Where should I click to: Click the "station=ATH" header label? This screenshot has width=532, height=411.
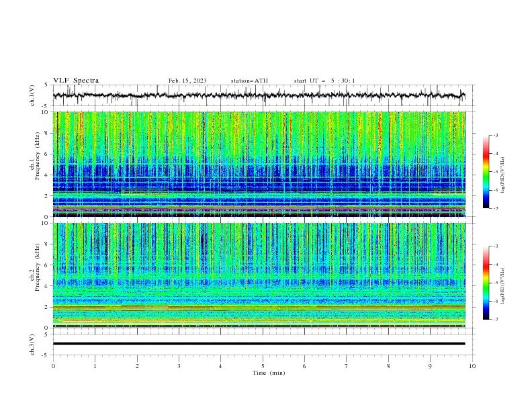[x=249, y=81]
